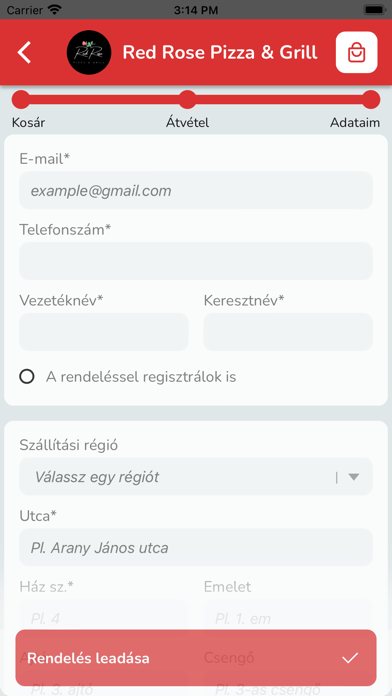392x696 pixels.
Task: Tap the Red Rose Pizza & Grill title
Action: pyautogui.click(x=220, y=52)
